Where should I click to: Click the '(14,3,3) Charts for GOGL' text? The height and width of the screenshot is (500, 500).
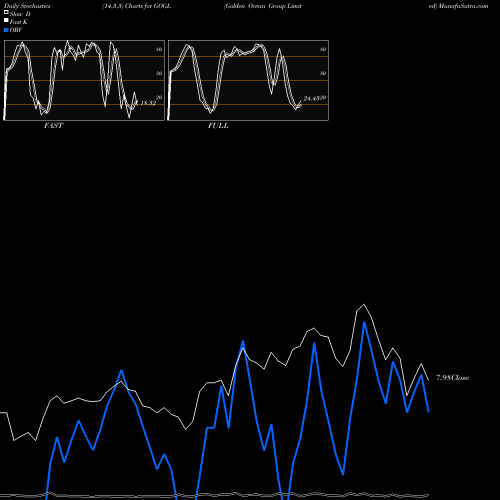click(136, 6)
